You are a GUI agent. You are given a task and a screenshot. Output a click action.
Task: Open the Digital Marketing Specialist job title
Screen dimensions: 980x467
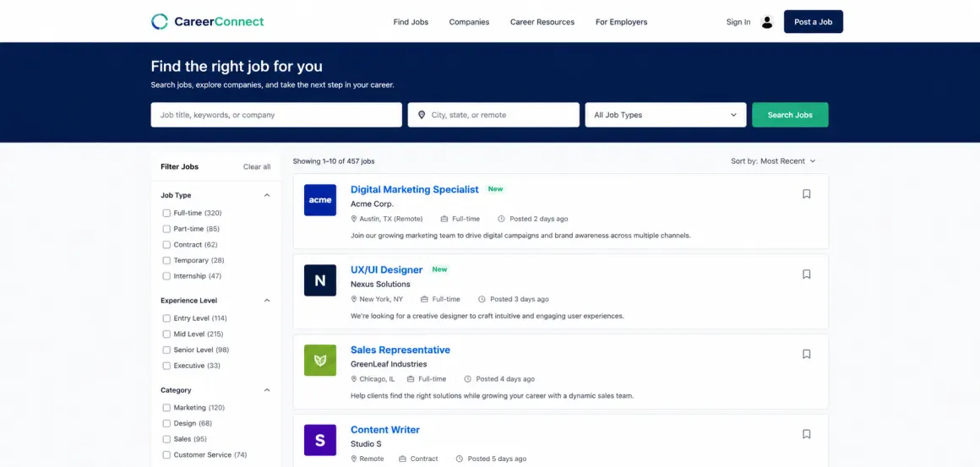click(414, 189)
